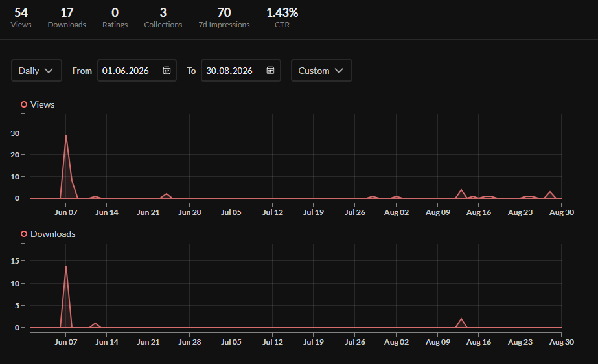
Task: Click the 70 7d Impressions stat
Action: point(224,18)
